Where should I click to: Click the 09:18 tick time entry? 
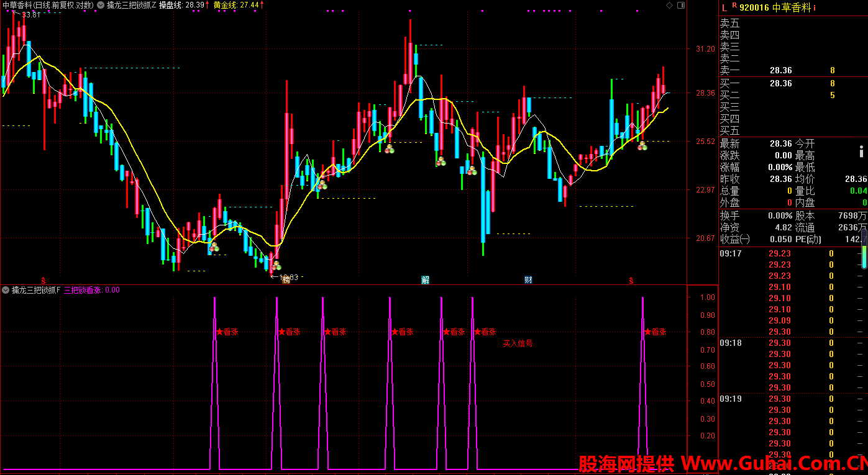click(729, 343)
